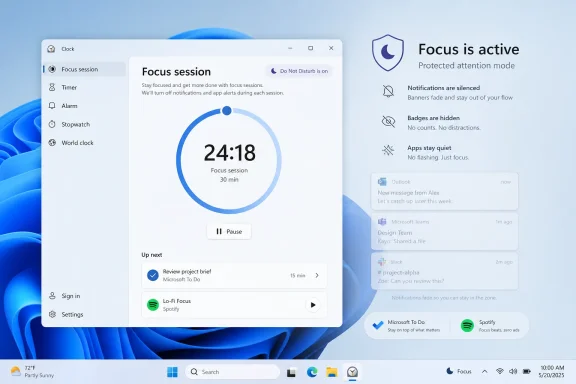Click the taskbar Search box

click(x=232, y=372)
